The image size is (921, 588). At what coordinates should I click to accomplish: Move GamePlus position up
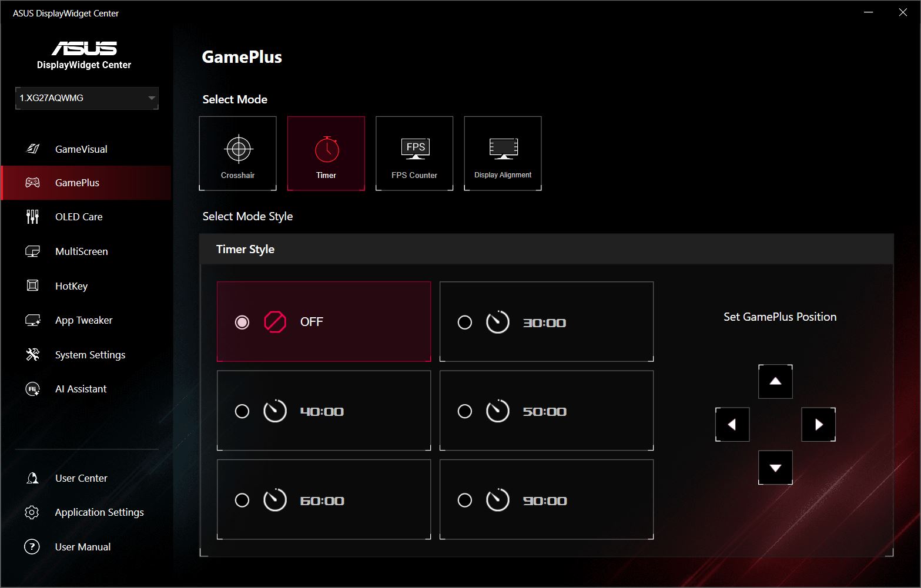click(775, 381)
